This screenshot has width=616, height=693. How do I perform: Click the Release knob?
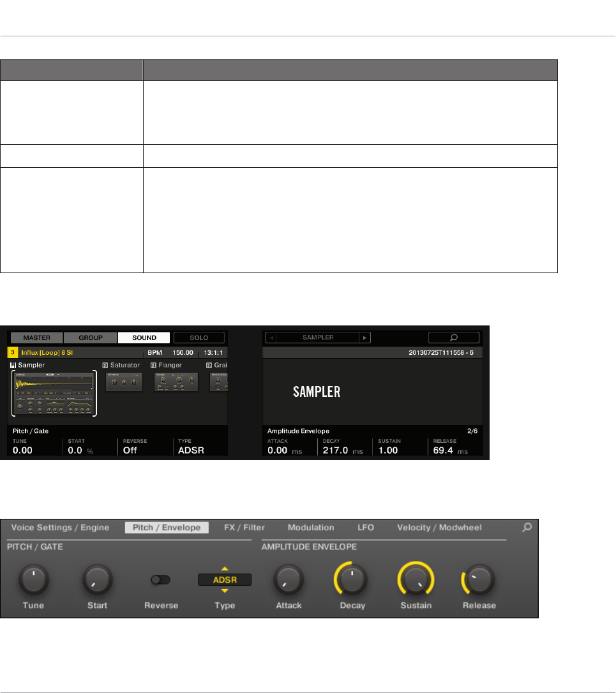tap(479, 579)
